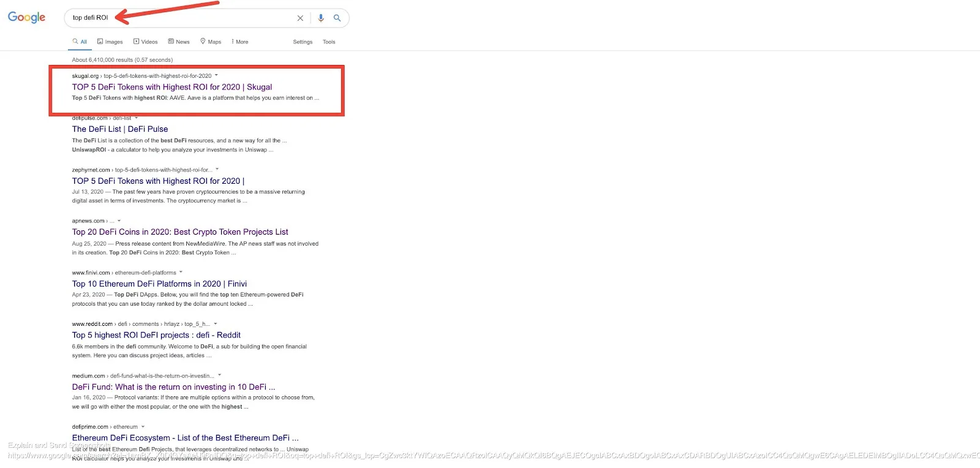Screen dimensions: 980x468
Task: Click the defiprime.com › ethereum breadcrumb
Action: 105,427
